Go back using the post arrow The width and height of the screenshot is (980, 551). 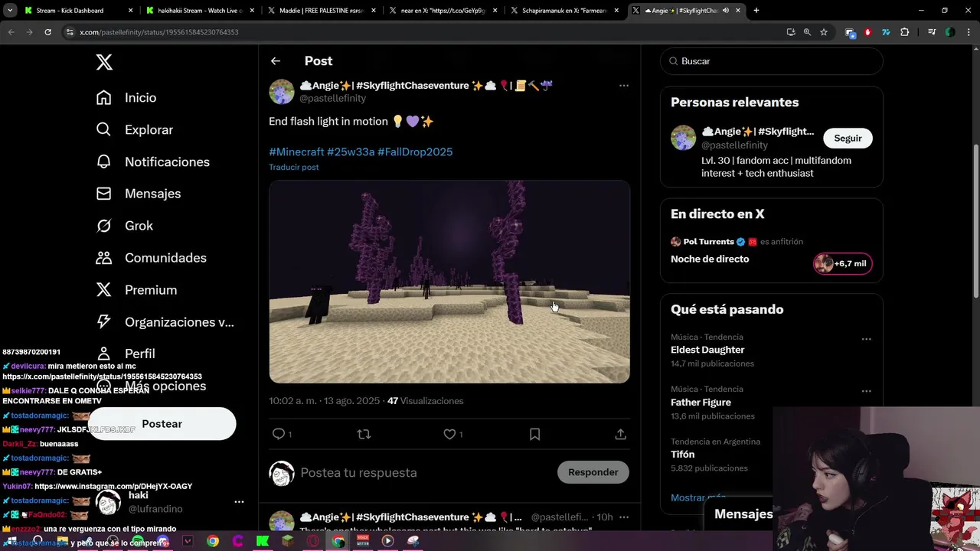pos(276,61)
